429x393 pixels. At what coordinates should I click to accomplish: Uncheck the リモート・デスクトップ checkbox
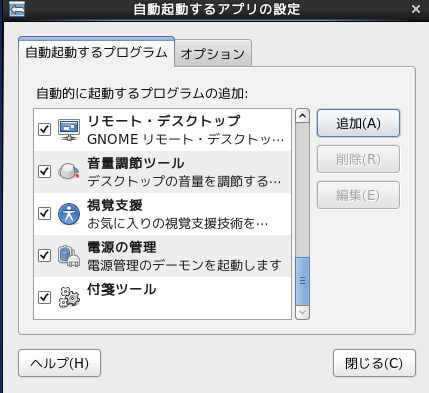(x=44, y=129)
